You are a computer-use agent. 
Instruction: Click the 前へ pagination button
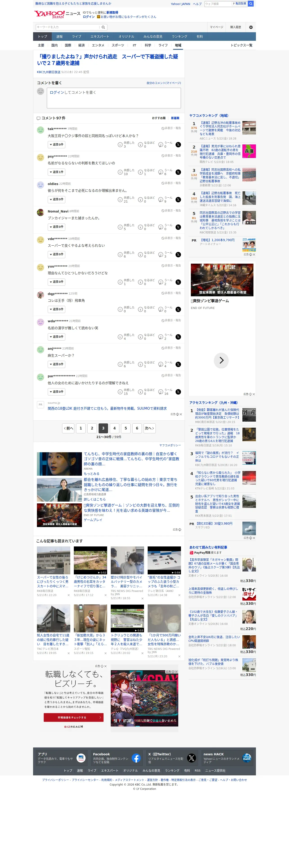point(68,428)
